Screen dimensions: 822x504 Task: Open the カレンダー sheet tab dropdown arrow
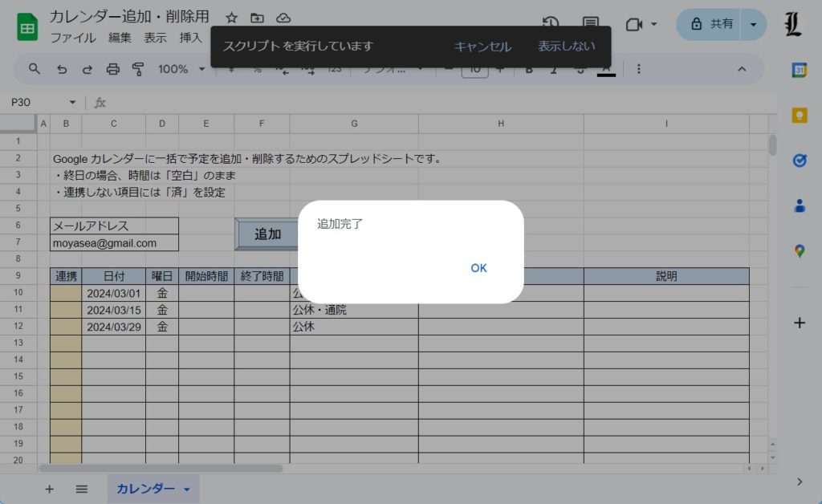pyautogui.click(x=187, y=489)
